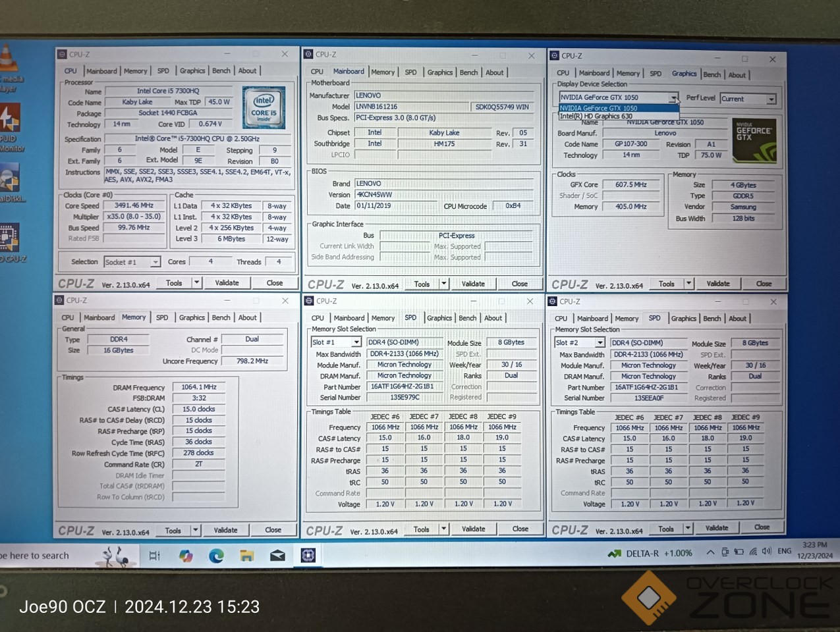Click Validate in the processor window
The width and height of the screenshot is (840, 632).
point(227,282)
